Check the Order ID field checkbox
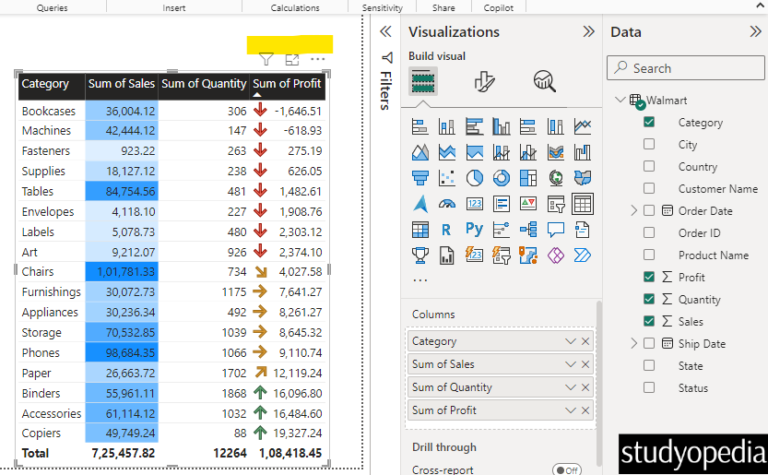This screenshot has height=475, width=768. pyautogui.click(x=649, y=233)
